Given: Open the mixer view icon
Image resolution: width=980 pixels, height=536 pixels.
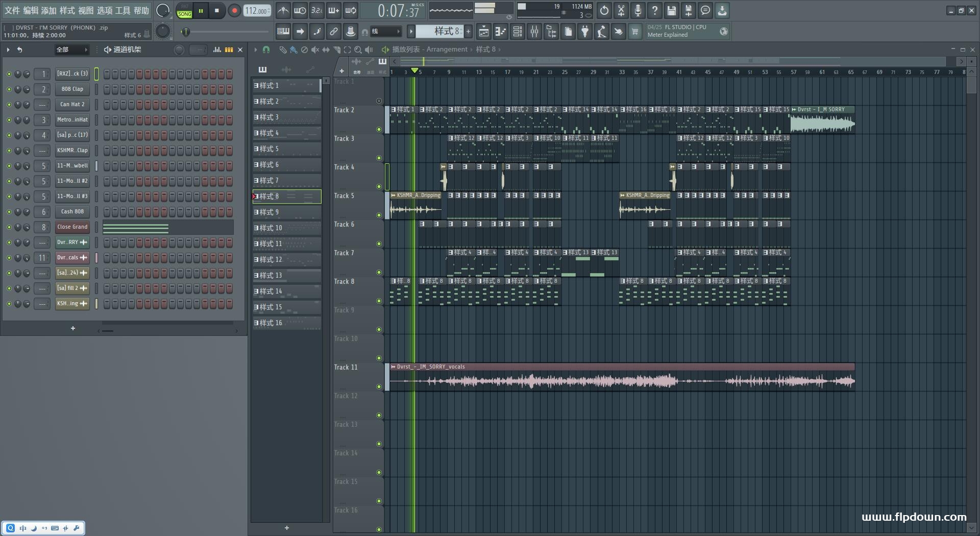Looking at the screenshot, I should pos(534,32).
